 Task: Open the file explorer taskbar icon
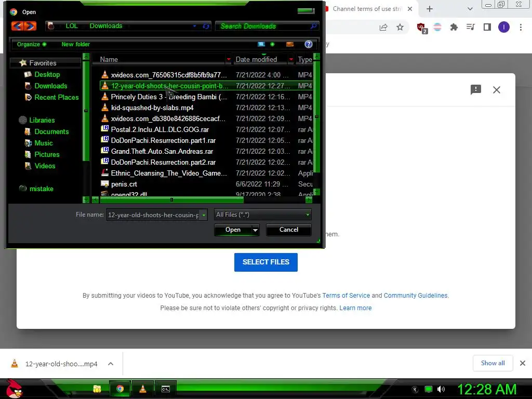coord(97,389)
